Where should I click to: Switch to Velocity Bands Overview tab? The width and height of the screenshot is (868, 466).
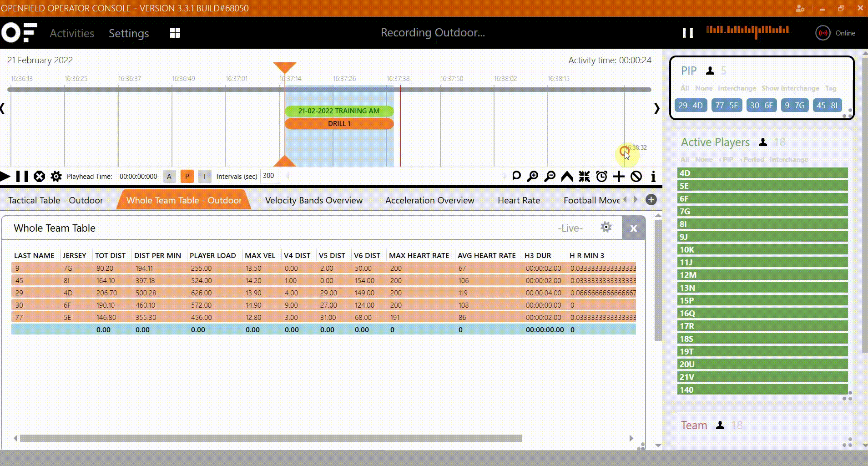(x=314, y=200)
